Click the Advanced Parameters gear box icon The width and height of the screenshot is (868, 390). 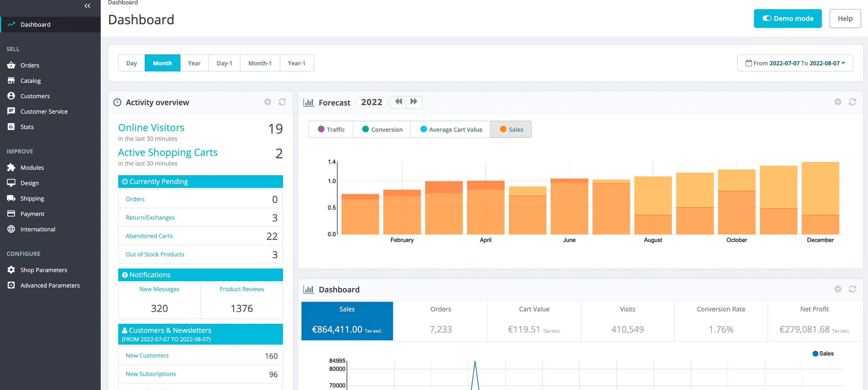pyautogui.click(x=11, y=285)
